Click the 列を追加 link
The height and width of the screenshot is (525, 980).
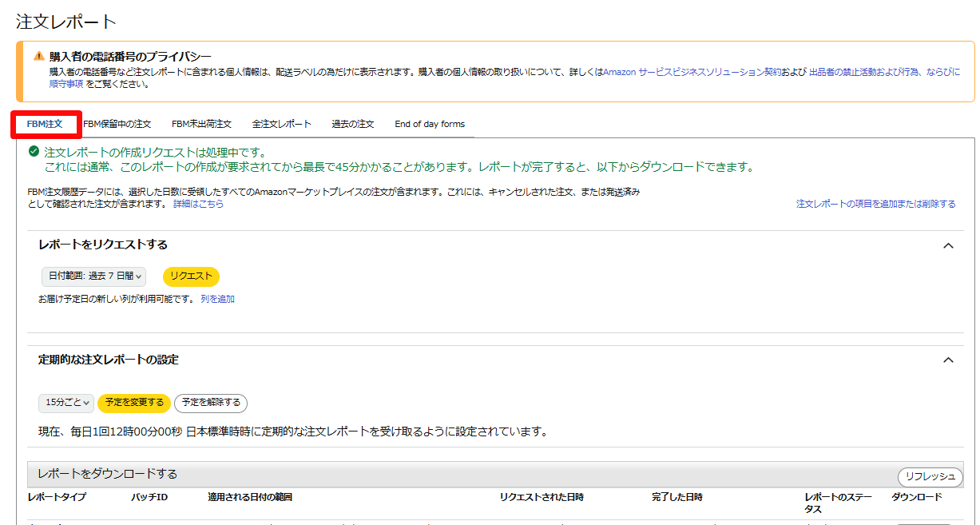217,299
